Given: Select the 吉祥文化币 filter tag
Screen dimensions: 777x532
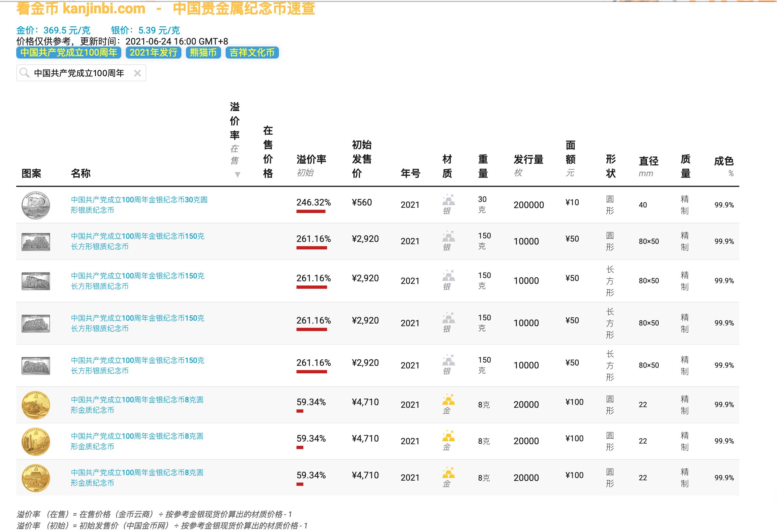Looking at the screenshot, I should coord(252,52).
